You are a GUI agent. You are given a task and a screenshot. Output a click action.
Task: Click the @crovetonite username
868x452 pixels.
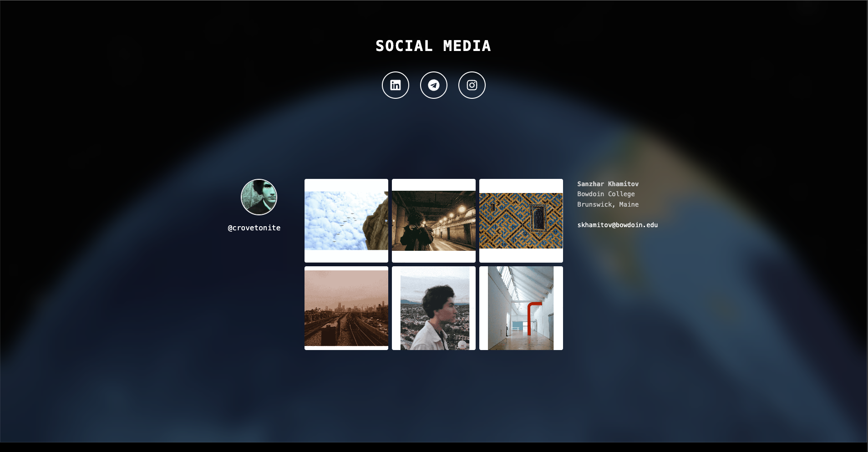tap(254, 228)
